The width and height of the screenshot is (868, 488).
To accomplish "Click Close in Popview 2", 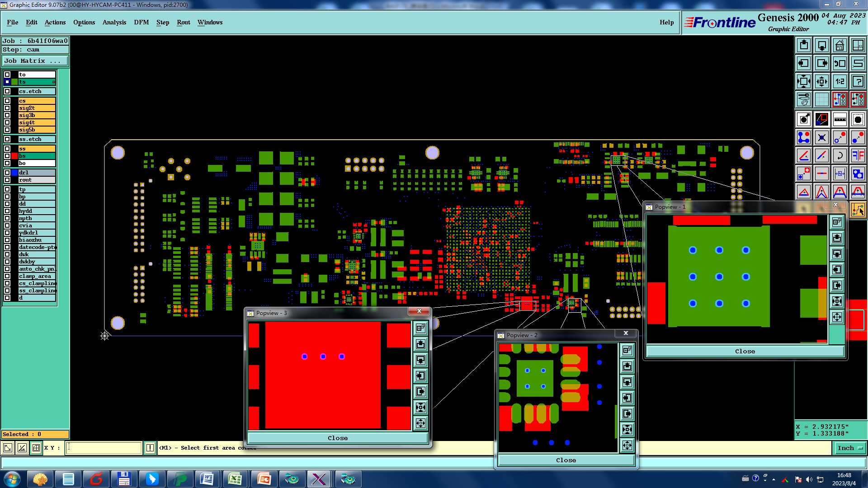I will tap(566, 460).
